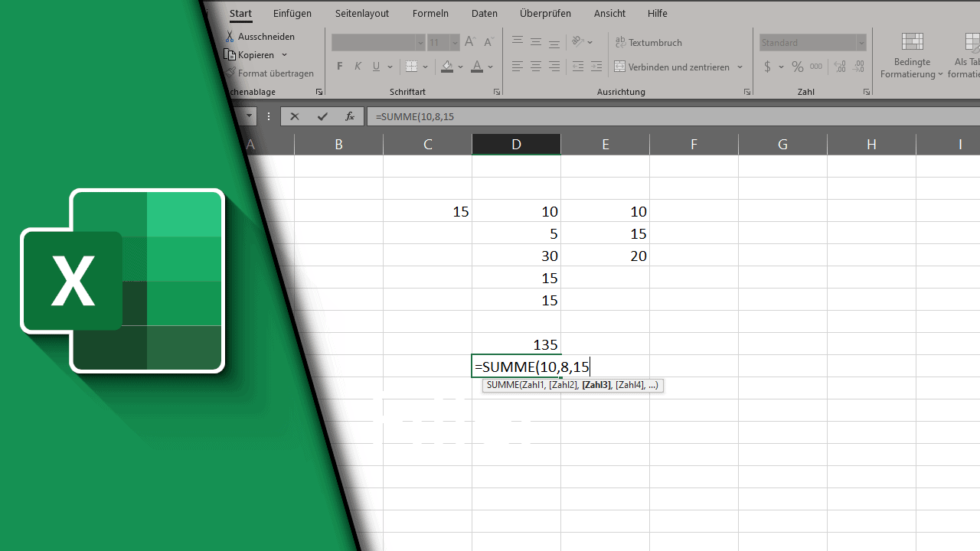Center-align text horizontally in the cell
Viewport: 980px width, 551px height.
click(536, 67)
